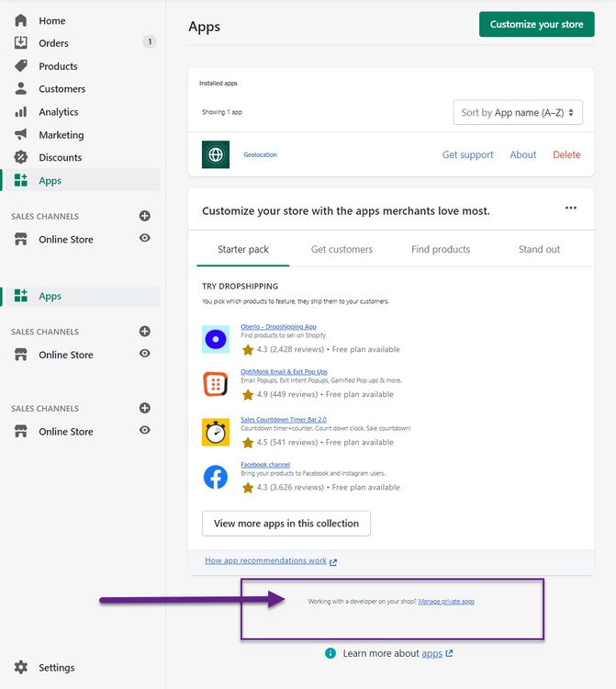The height and width of the screenshot is (689, 616).
Task: Click the star icon beside Oberlo's 4.3 rating
Action: point(248,350)
